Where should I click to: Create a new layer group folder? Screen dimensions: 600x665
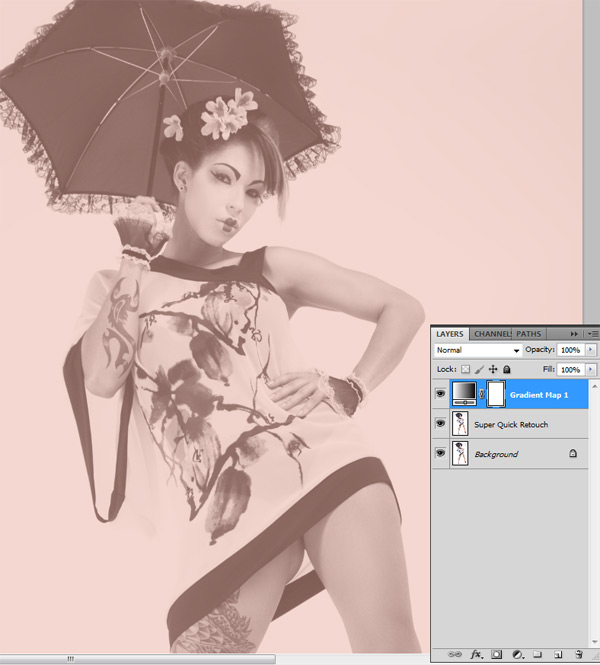pos(537,654)
